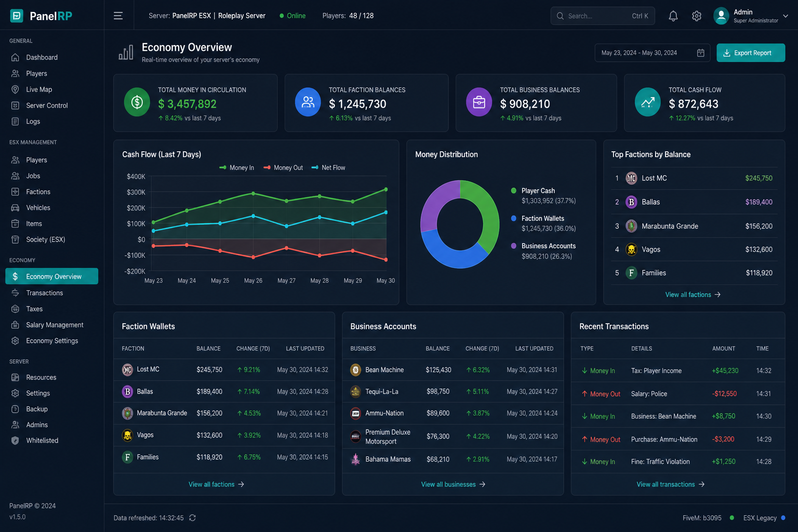The width and height of the screenshot is (798, 532).
Task: Open calendar icon in date range picker
Action: [x=700, y=53]
